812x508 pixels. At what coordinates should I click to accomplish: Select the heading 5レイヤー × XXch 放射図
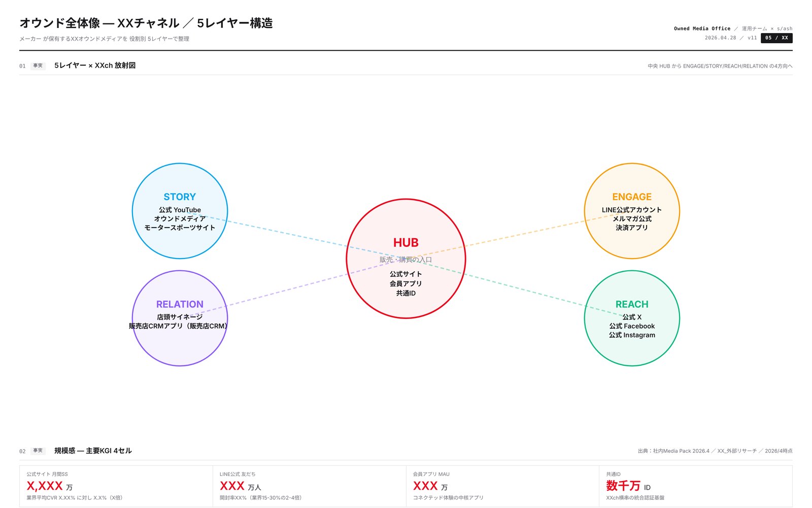[x=95, y=66]
